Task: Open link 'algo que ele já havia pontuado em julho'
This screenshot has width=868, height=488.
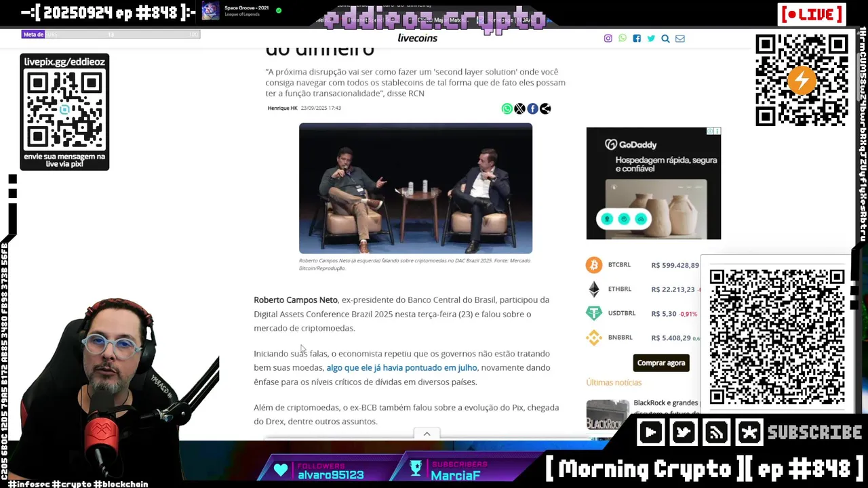Action: (x=401, y=367)
